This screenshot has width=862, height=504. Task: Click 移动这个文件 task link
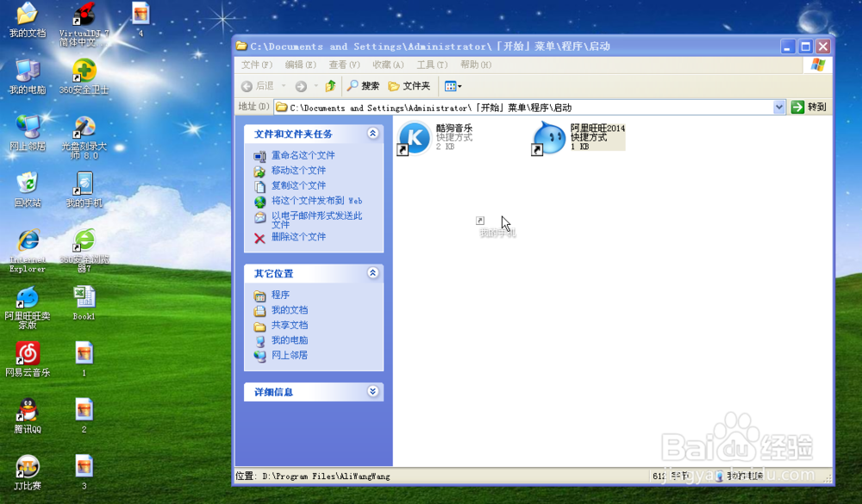pyautogui.click(x=298, y=171)
